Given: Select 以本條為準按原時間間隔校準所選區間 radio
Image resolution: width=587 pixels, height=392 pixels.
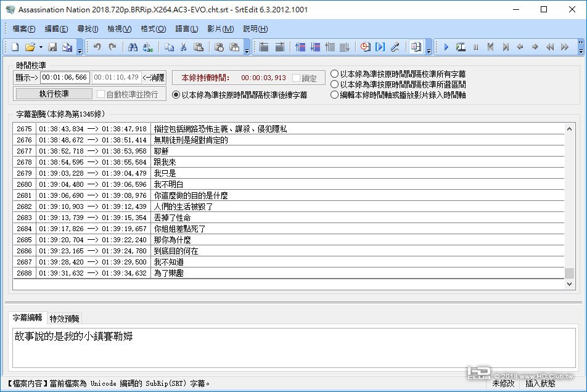Looking at the screenshot, I should tap(334, 84).
